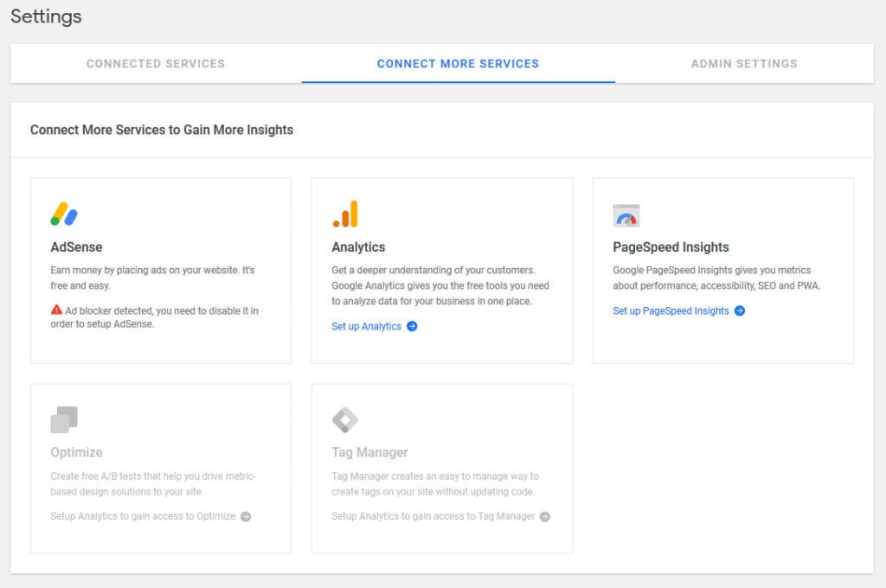Click the Create free A/B tests description

click(x=153, y=484)
